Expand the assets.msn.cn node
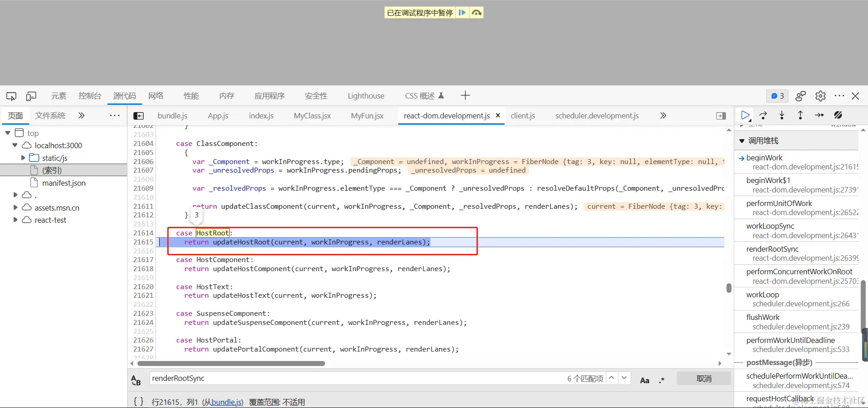 click(15, 207)
